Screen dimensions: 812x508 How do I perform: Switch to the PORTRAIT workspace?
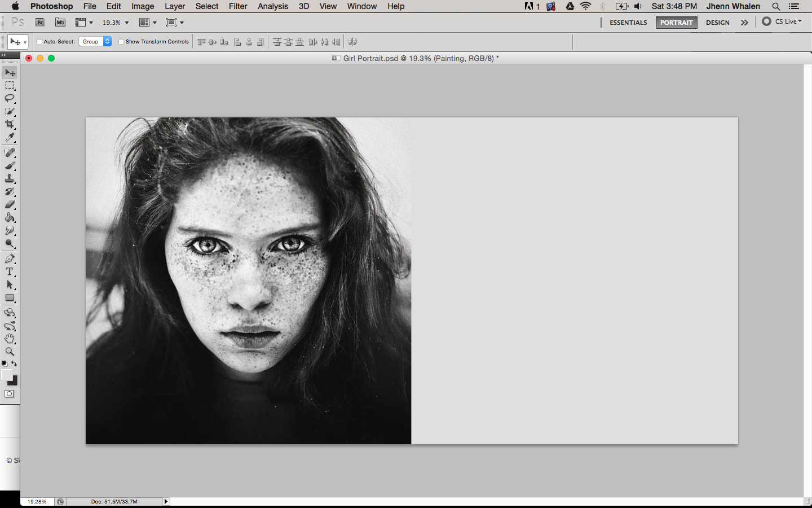pos(676,23)
